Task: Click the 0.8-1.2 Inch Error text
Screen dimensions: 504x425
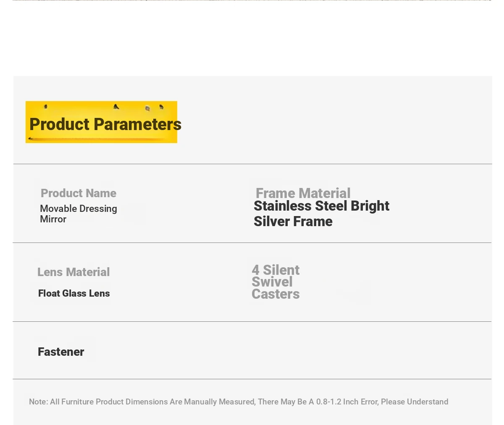Action: tap(347, 402)
